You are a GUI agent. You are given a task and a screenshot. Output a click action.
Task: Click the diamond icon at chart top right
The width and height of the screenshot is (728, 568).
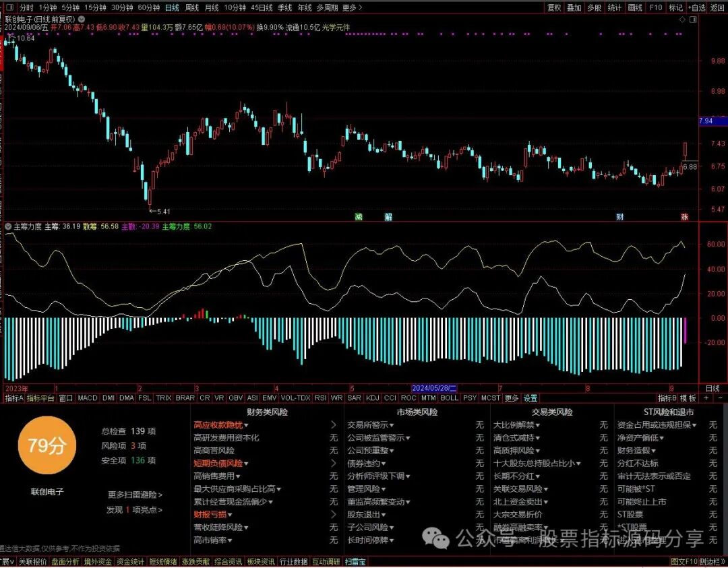point(682,20)
